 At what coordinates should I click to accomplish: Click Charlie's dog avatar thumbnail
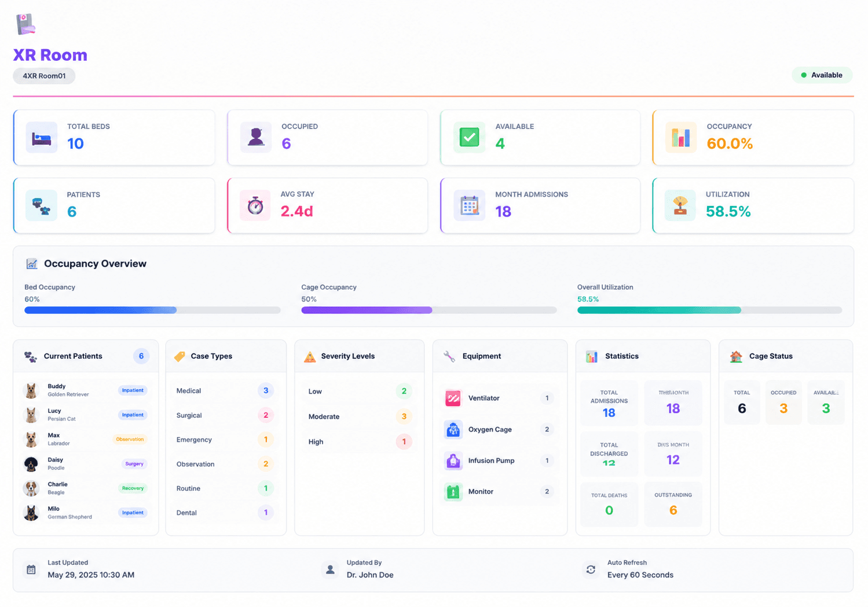[x=31, y=488]
